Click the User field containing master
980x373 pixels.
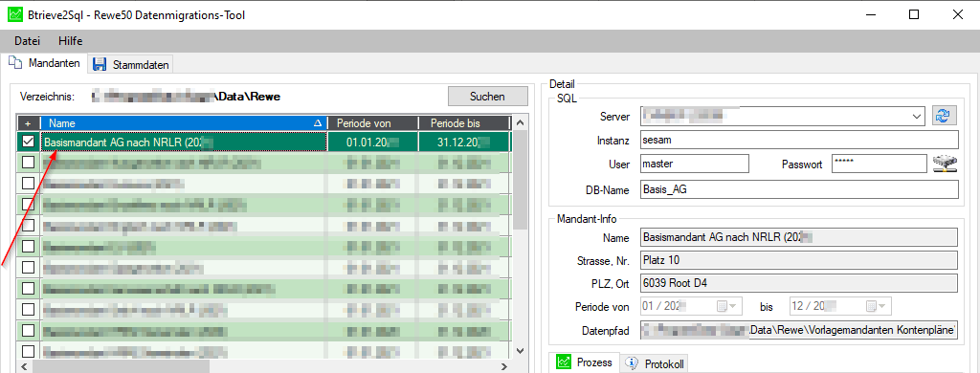point(695,164)
